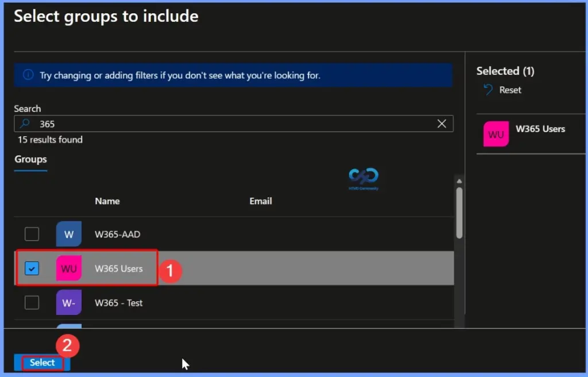Uncheck the W365 Users checkbox
This screenshot has height=377, width=588.
(32, 268)
